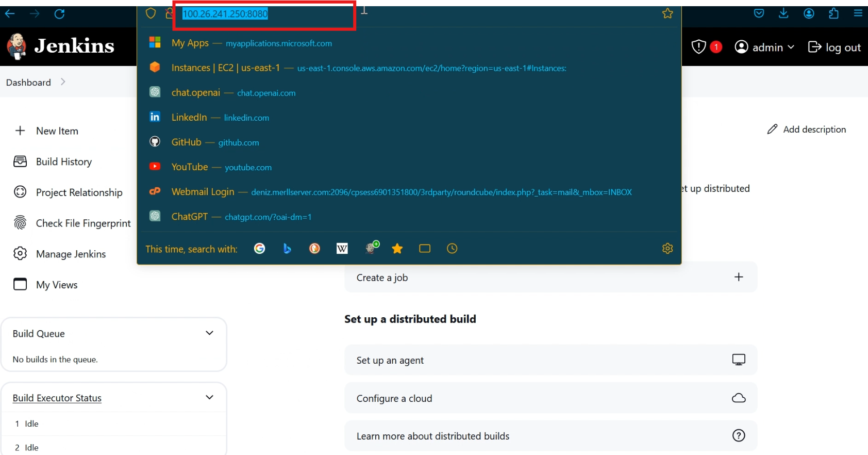Search open tabs icon
This screenshot has width=868, height=455.
pyautogui.click(x=425, y=249)
